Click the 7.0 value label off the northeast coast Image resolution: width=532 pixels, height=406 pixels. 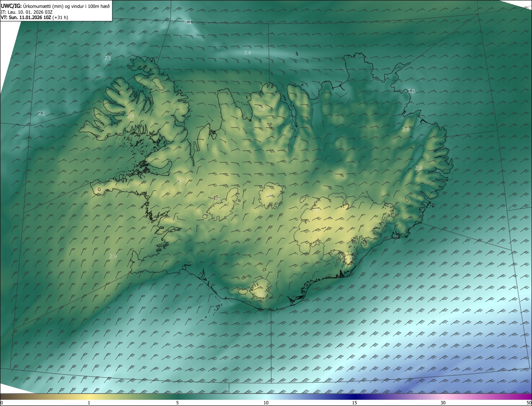pyautogui.click(x=411, y=91)
